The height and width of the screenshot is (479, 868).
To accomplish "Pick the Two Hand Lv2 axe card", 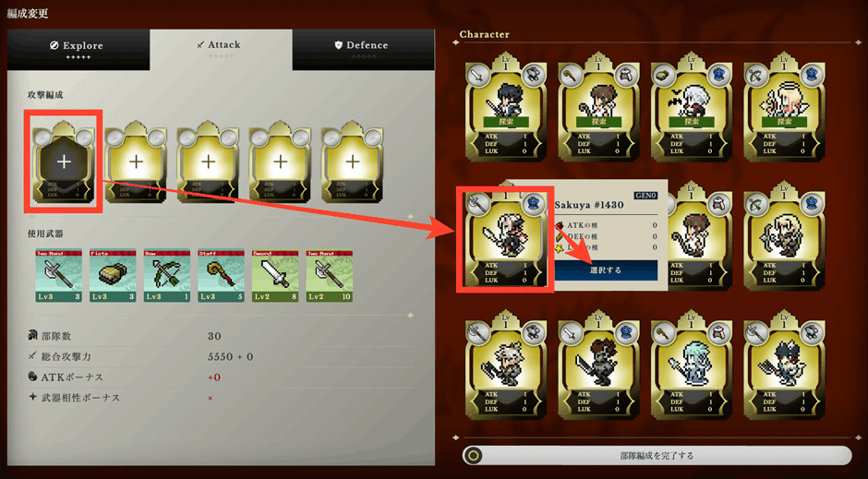I will [330, 275].
